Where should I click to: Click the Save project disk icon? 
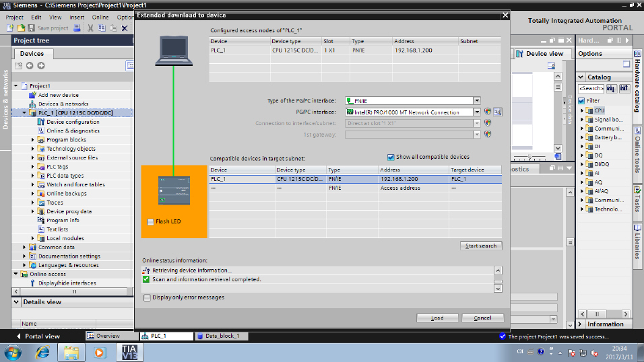pos(31,28)
